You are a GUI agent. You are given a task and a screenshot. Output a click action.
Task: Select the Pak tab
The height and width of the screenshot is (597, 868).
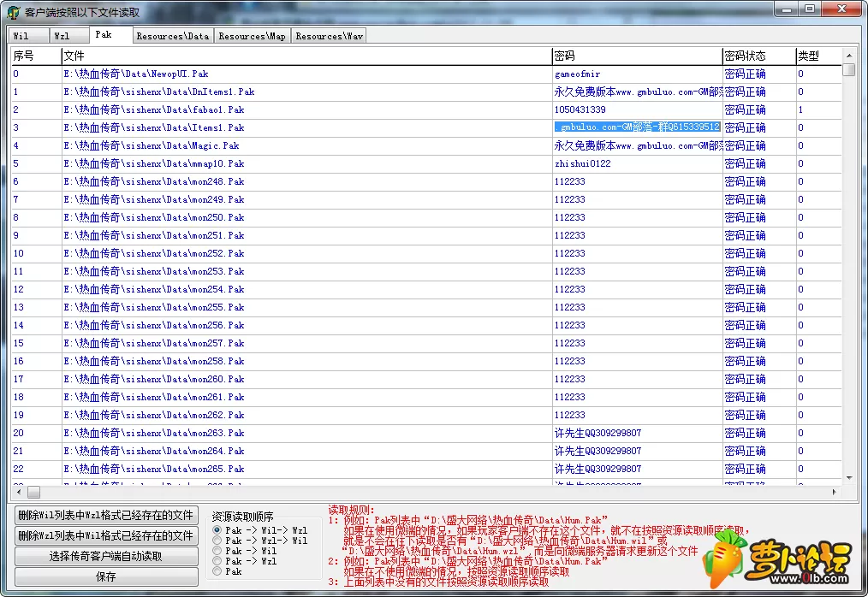pyautogui.click(x=110, y=34)
